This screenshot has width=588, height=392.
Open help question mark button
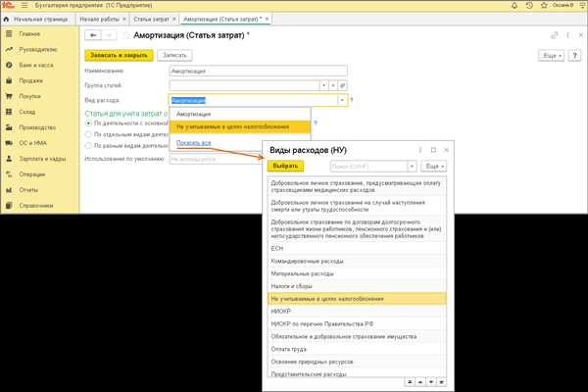pos(574,56)
